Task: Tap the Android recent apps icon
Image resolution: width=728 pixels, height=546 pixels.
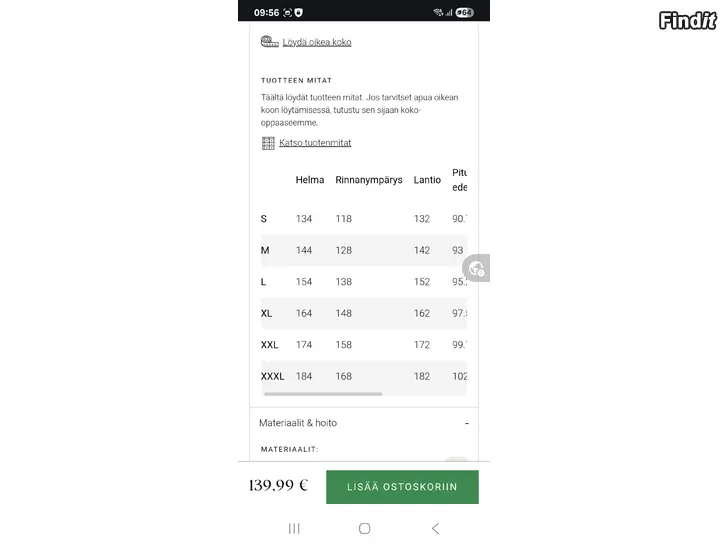Action: pos(294,528)
